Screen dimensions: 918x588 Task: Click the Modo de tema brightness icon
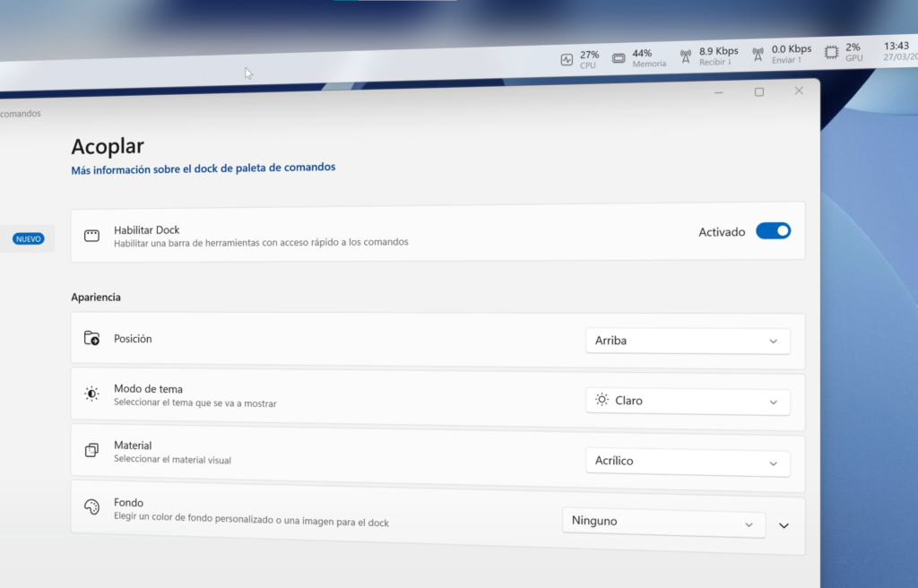click(91, 393)
